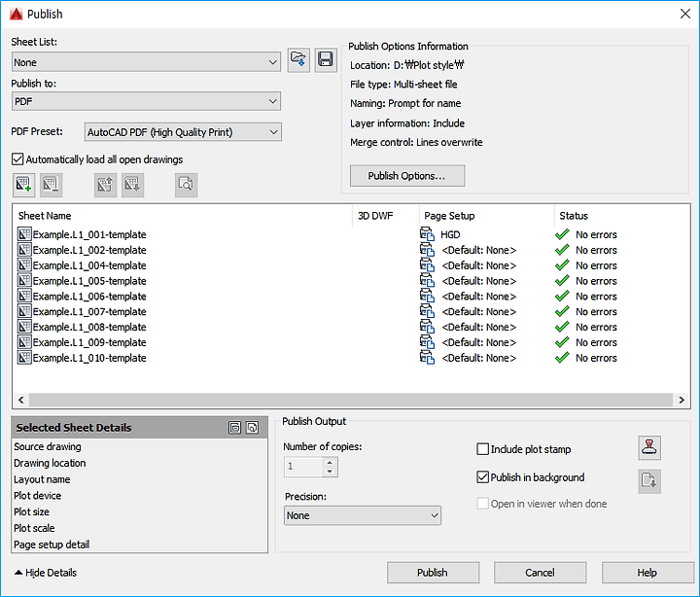The image size is (700, 597).
Task: Click the 3D DWF column header
Action: (386, 216)
